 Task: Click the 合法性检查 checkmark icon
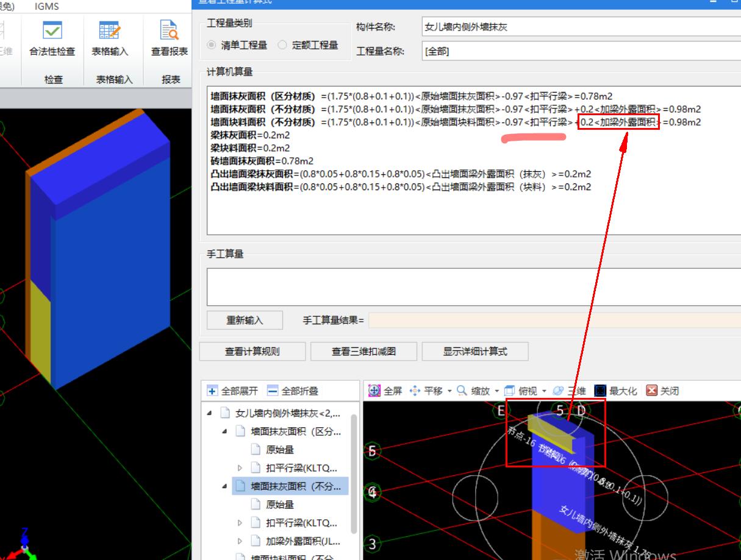(52, 30)
